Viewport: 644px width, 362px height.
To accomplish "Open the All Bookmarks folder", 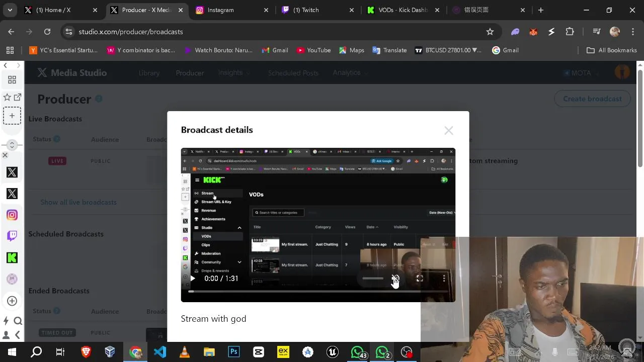I will [612, 50].
